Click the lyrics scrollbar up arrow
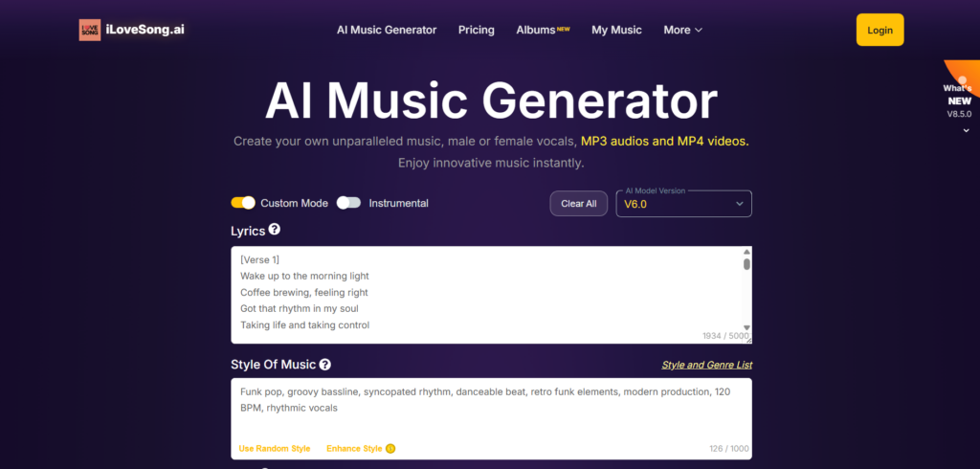 click(746, 252)
